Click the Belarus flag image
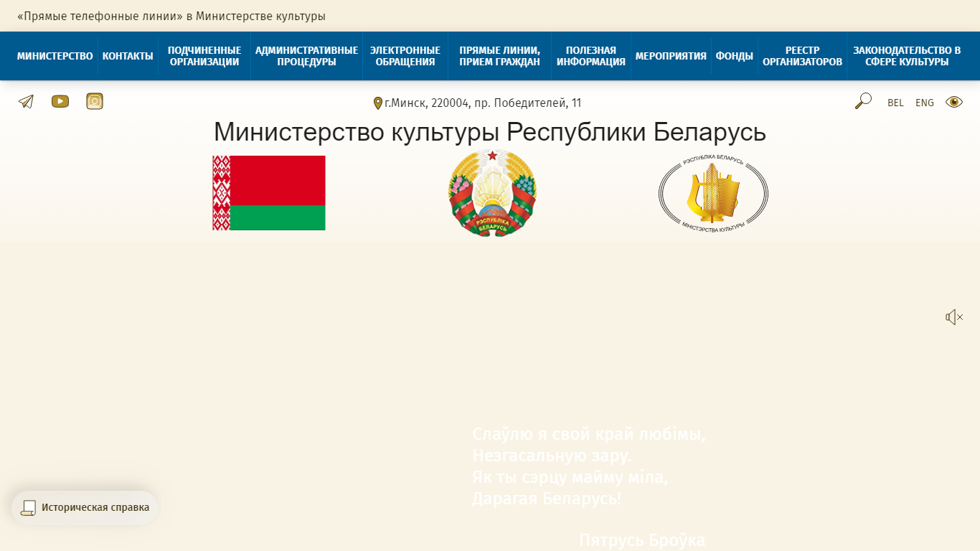The height and width of the screenshot is (551, 980). coord(269,193)
